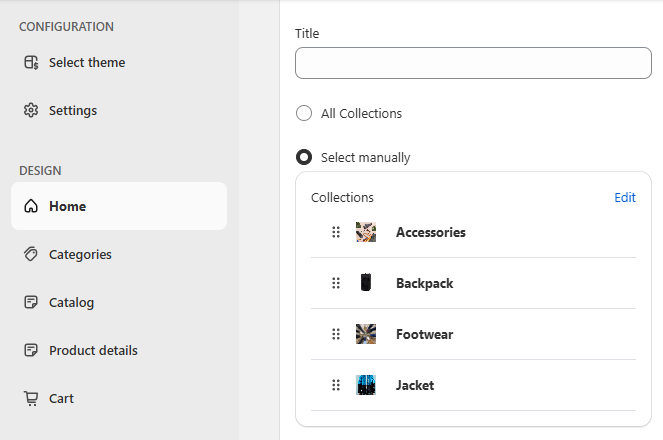Click the Select manually label
The height and width of the screenshot is (440, 663).
(365, 158)
